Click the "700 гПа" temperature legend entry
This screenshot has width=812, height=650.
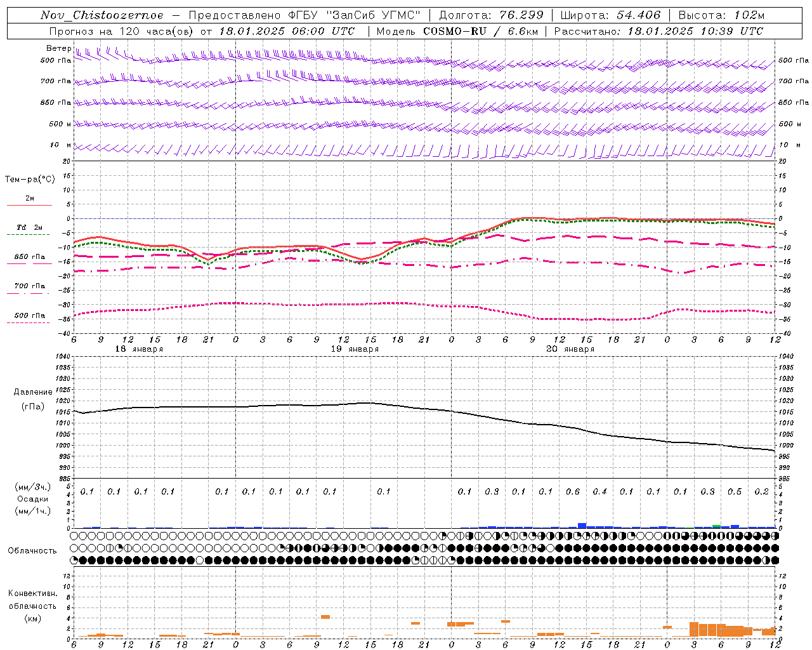[x=30, y=286]
